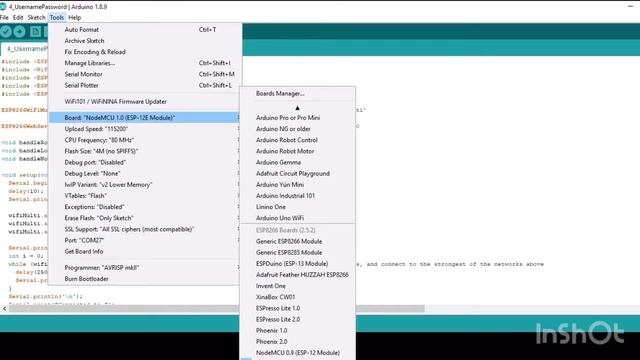This screenshot has height=360, width=640.
Task: Open Boards Manager...
Action: 298,93
